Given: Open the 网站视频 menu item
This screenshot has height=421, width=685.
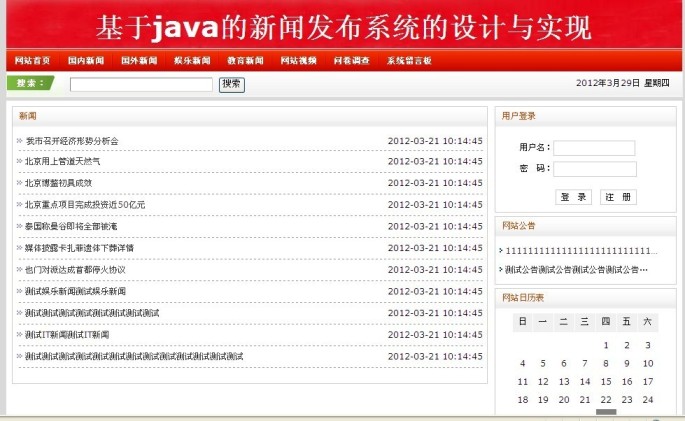Looking at the screenshot, I should tap(298, 61).
